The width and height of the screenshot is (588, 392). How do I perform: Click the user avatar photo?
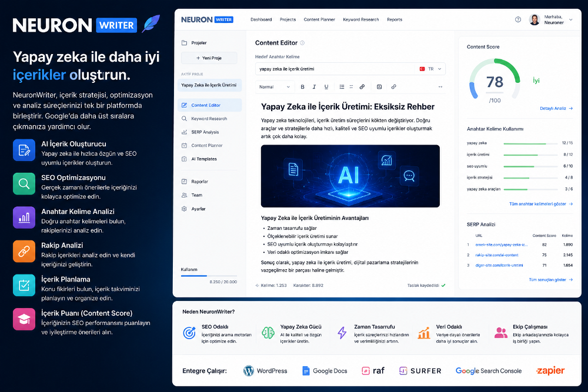pos(534,19)
